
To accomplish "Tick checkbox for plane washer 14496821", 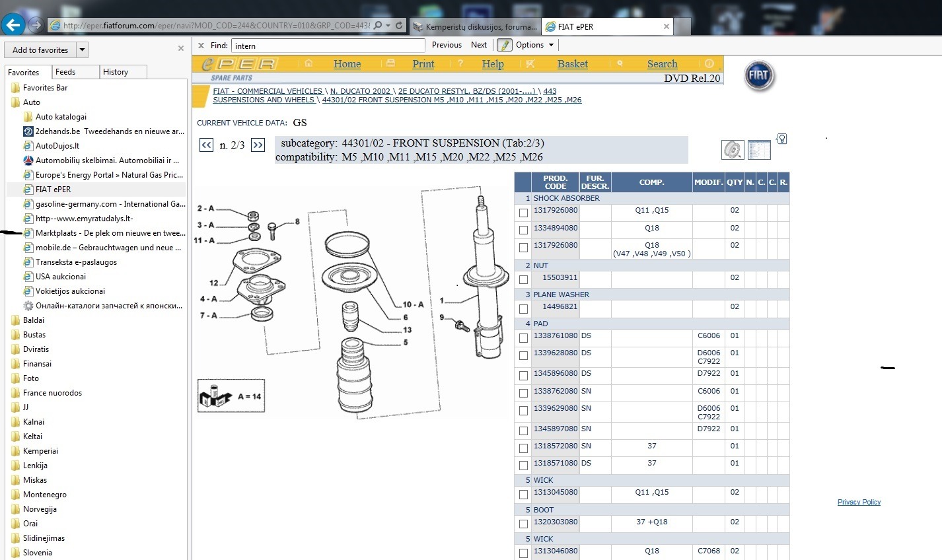I will (524, 308).
